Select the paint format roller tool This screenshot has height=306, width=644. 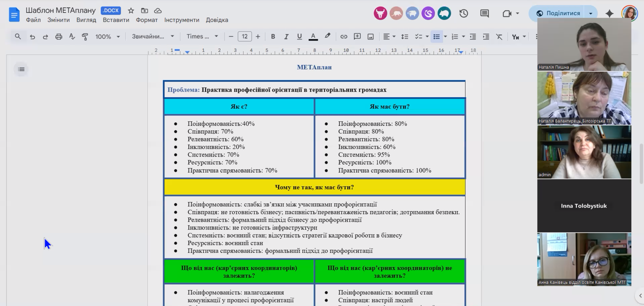(x=85, y=37)
